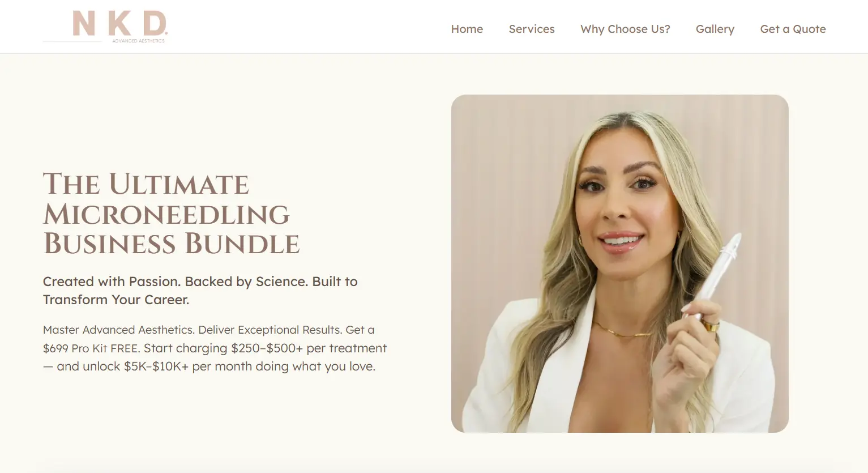The height and width of the screenshot is (473, 868).
Task: Select the Why Choose Us? nav link
Action: [x=625, y=29]
